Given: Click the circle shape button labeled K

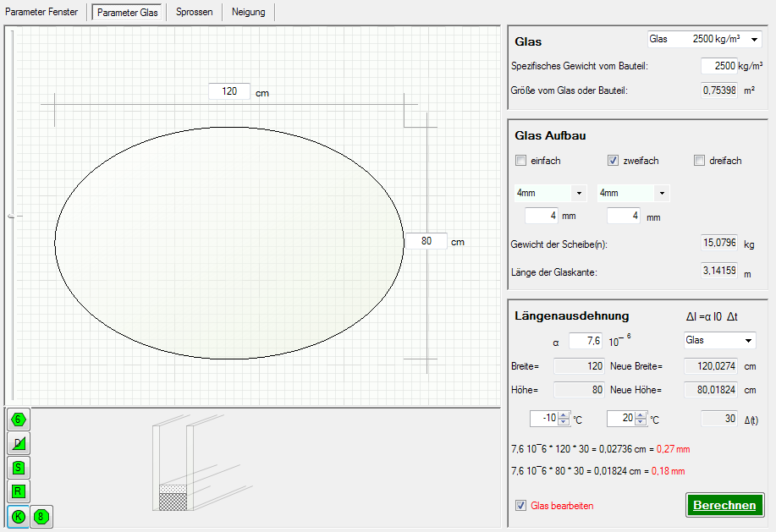Looking at the screenshot, I should 19,516.
